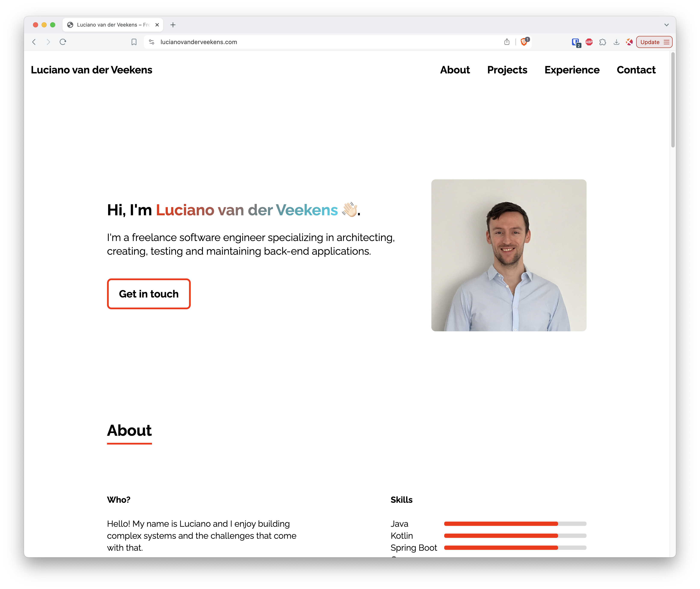Open downloads icon in toolbar
The image size is (700, 589).
pyautogui.click(x=617, y=42)
